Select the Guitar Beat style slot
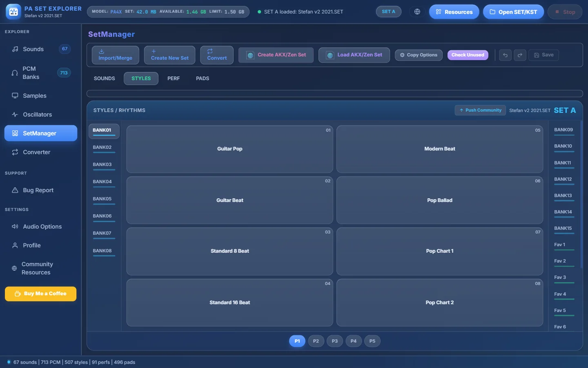Viewport: 588px width, 368px height. [230, 200]
